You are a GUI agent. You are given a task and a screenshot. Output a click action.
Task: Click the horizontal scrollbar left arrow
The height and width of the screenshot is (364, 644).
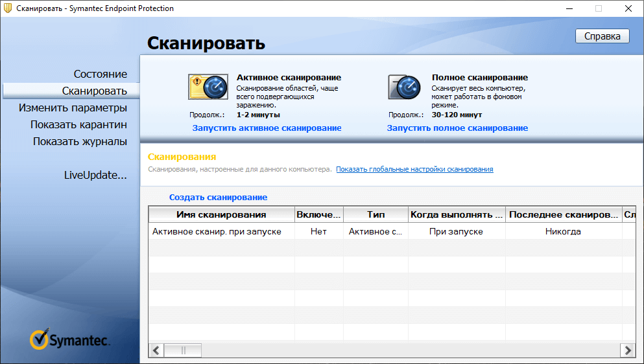tap(156, 350)
